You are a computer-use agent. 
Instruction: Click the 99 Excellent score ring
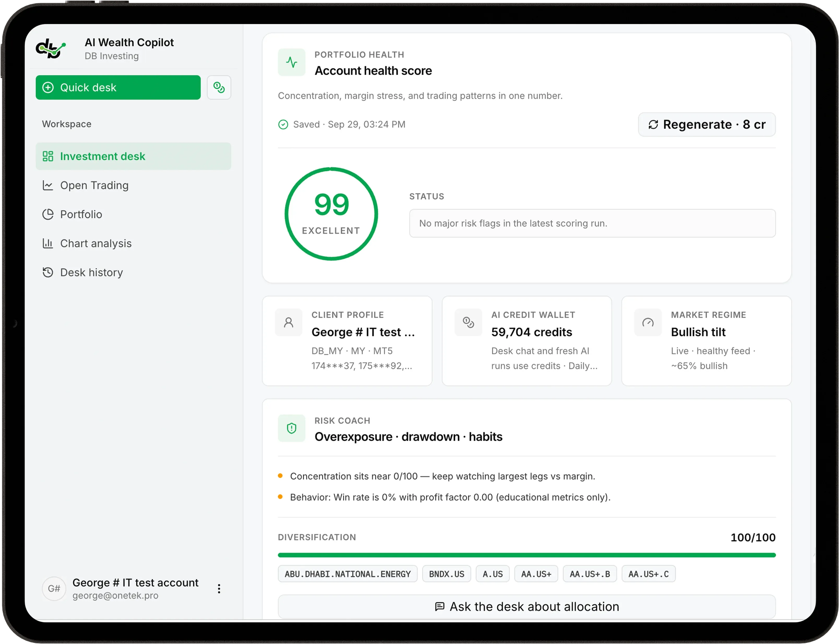pyautogui.click(x=332, y=214)
